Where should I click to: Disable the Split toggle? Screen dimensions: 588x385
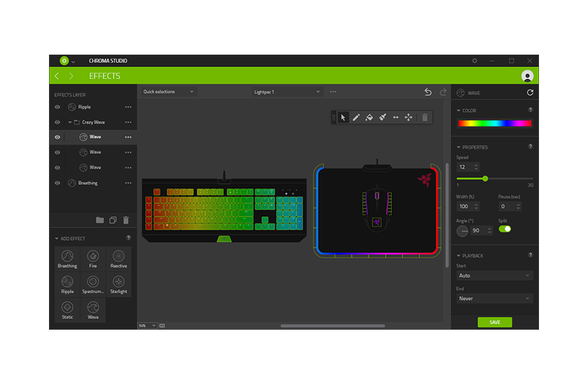505,229
